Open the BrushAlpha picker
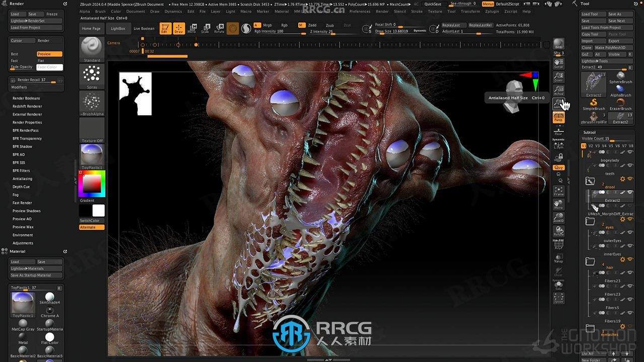The image size is (644, 362). (92, 104)
